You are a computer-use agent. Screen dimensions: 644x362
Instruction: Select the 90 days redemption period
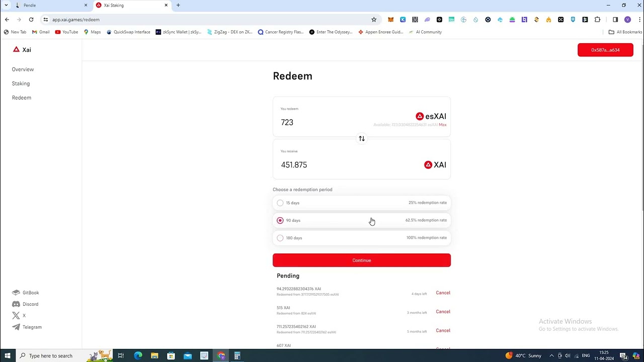tap(361, 220)
